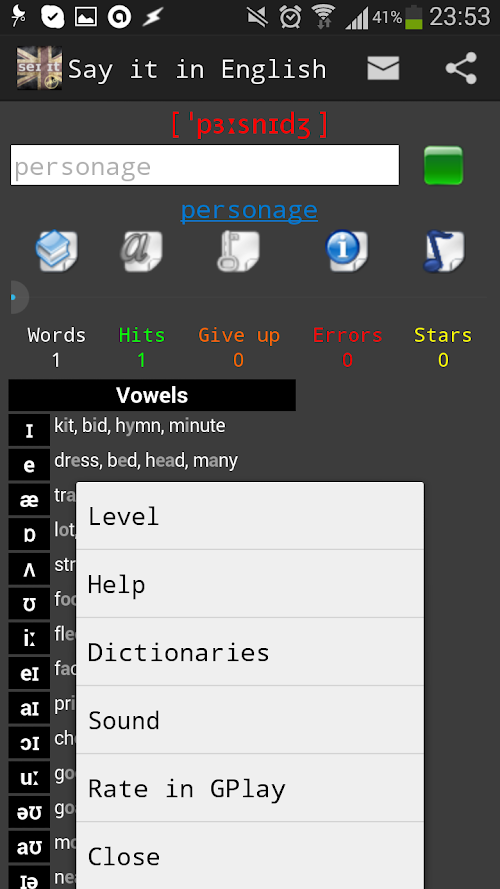Tap the picture notification icon
The width and height of the screenshot is (500, 889).
[x=86, y=17]
